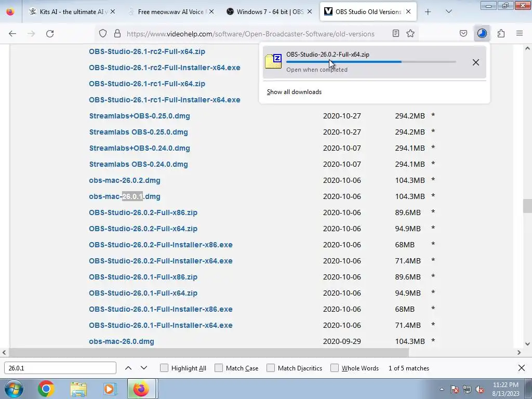Click Streamlabs OBS-0.24.0.dmg link

[138, 165]
